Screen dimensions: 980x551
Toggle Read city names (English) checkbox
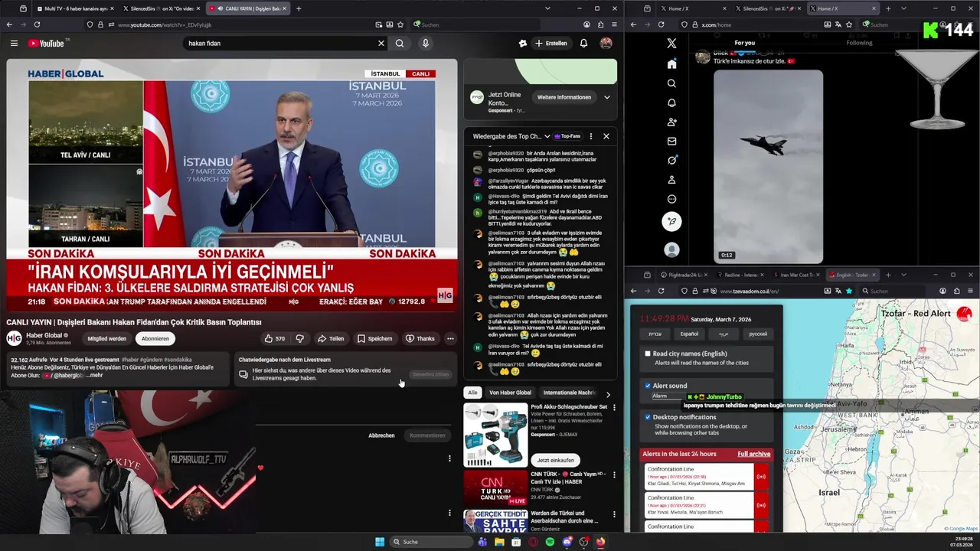(x=648, y=354)
